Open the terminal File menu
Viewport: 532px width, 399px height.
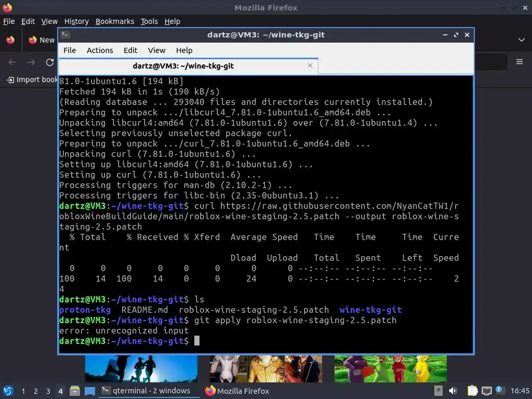click(70, 50)
